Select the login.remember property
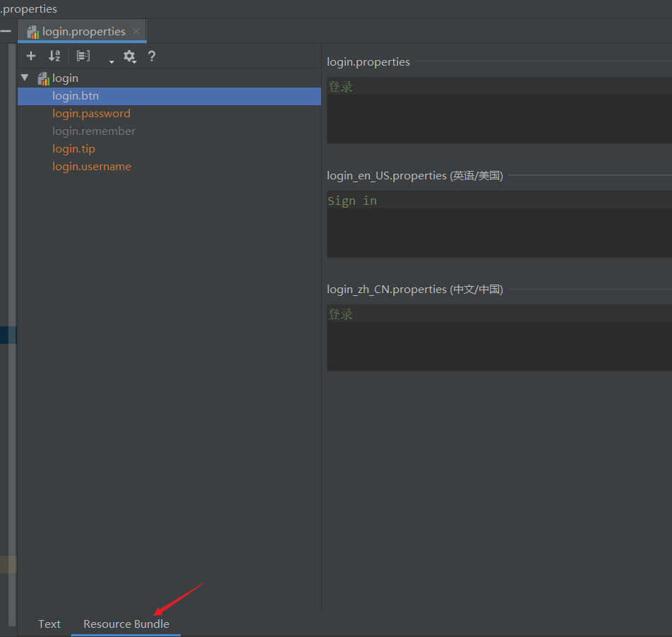The height and width of the screenshot is (637, 672). pyautogui.click(x=93, y=131)
